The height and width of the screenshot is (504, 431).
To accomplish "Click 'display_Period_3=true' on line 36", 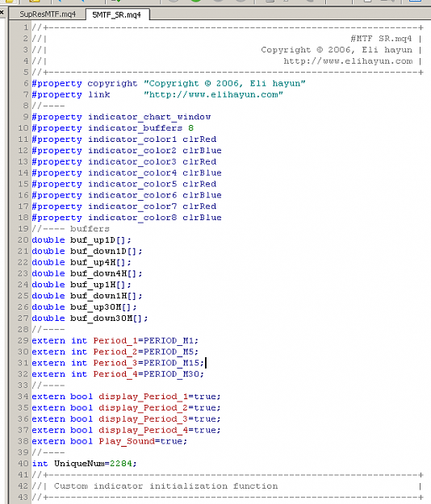I will pyautogui.click(x=157, y=419).
